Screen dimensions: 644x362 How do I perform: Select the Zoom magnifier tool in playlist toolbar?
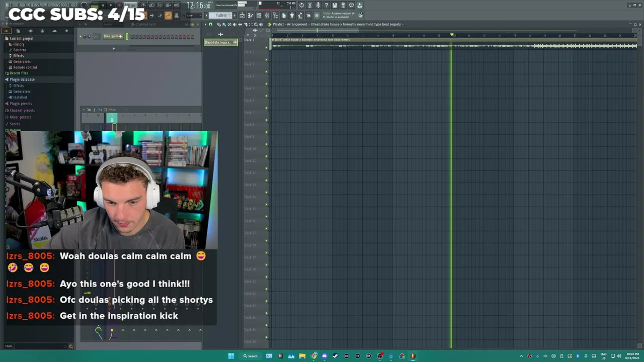(256, 24)
